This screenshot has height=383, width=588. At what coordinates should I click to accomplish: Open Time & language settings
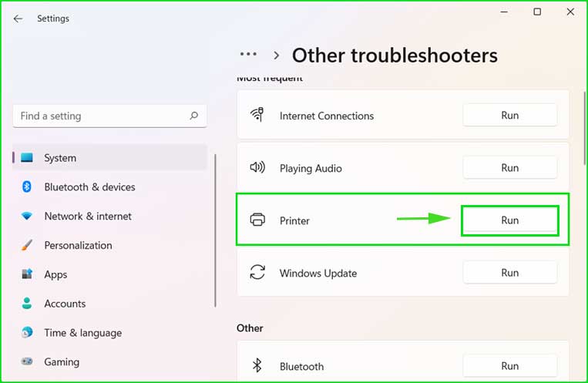point(110,333)
